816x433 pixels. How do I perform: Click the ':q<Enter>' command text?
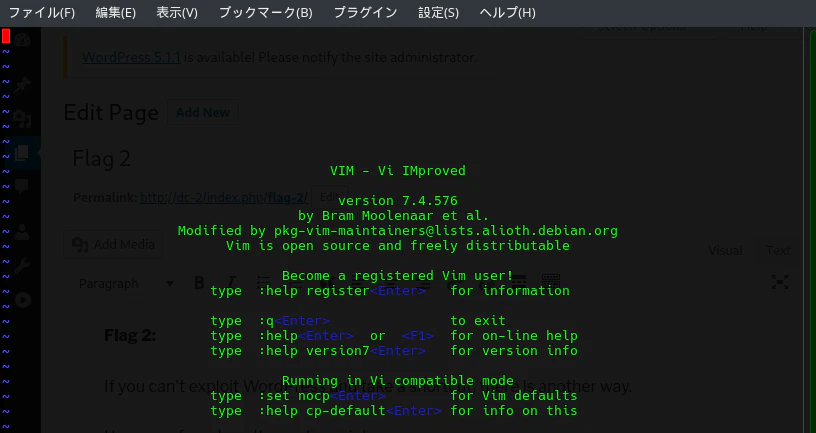(294, 321)
